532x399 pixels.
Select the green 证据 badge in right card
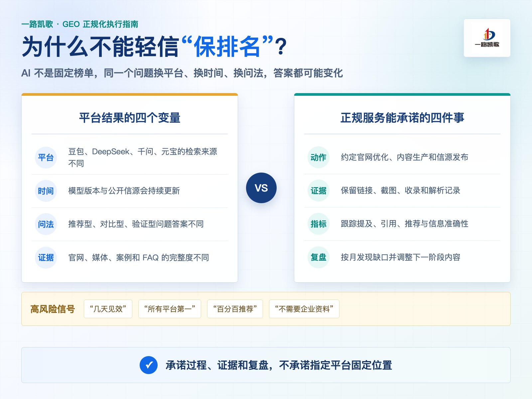[x=319, y=191]
